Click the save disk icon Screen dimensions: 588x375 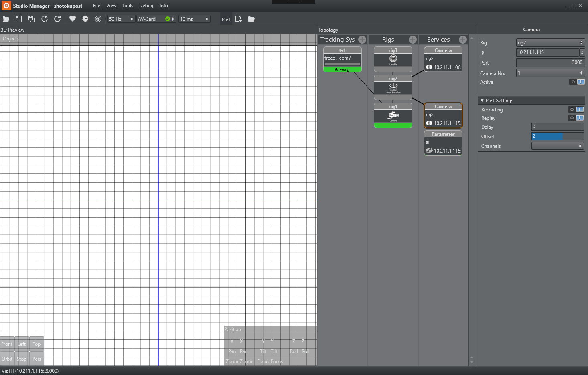(19, 19)
